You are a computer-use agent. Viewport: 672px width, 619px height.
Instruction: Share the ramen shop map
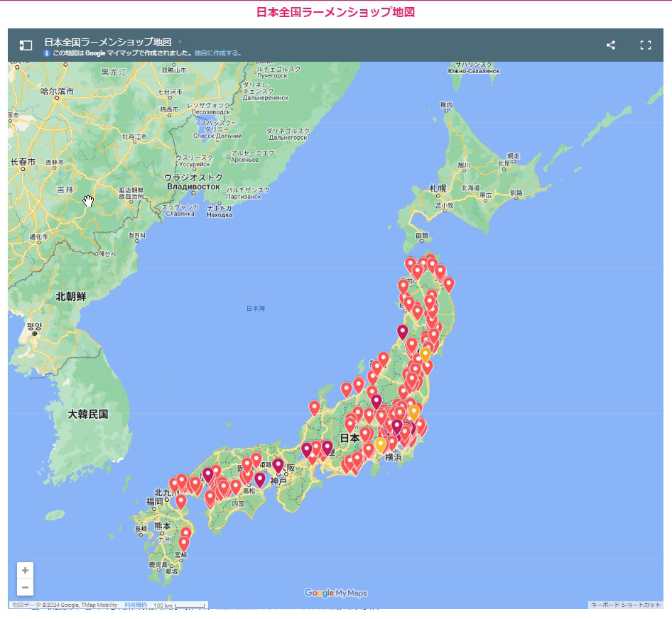[x=611, y=45]
